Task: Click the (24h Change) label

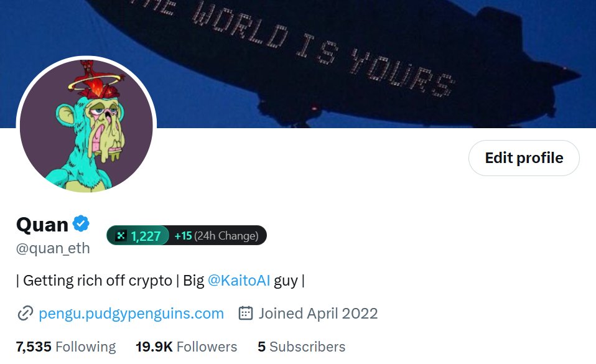Action: [226, 236]
